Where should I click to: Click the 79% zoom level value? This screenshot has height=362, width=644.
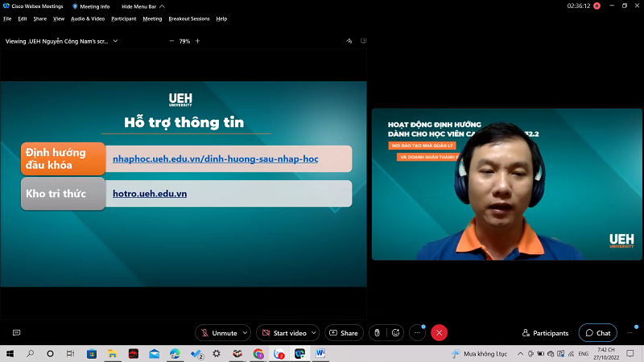(x=184, y=41)
